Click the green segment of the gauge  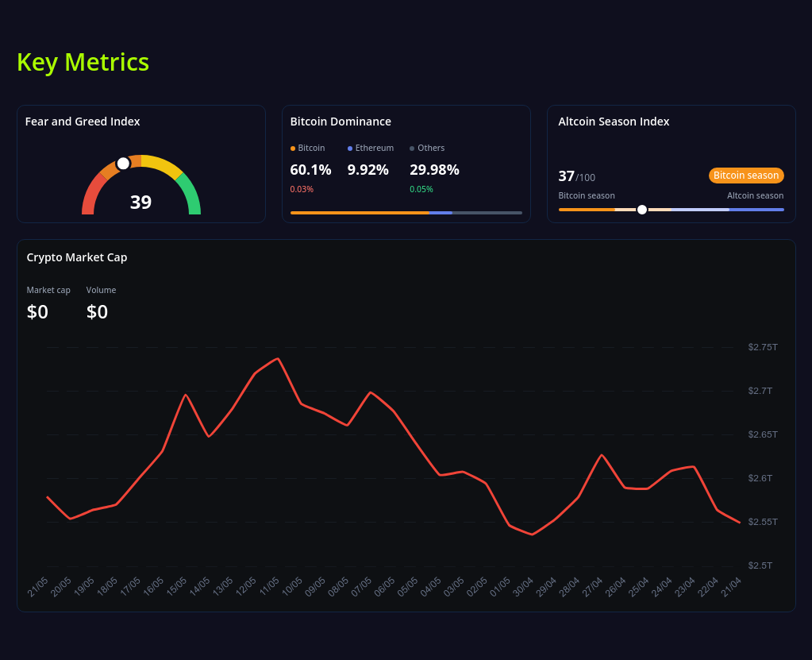click(x=190, y=194)
